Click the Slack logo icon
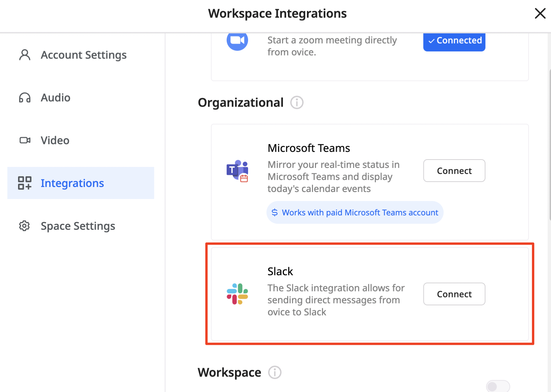This screenshot has width=551, height=392. [237, 294]
